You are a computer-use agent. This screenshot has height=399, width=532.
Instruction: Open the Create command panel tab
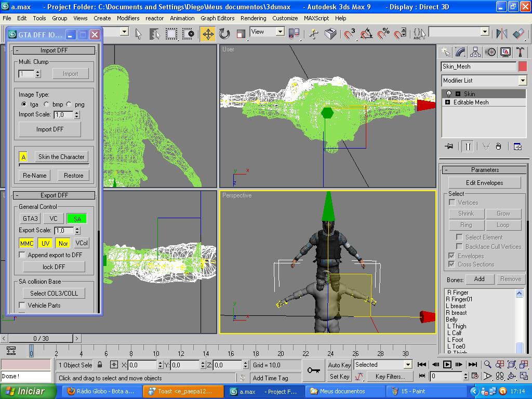[x=446, y=52]
